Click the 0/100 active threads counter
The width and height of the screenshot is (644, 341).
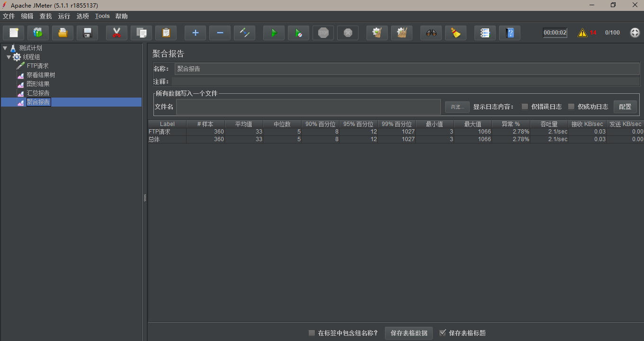point(612,33)
